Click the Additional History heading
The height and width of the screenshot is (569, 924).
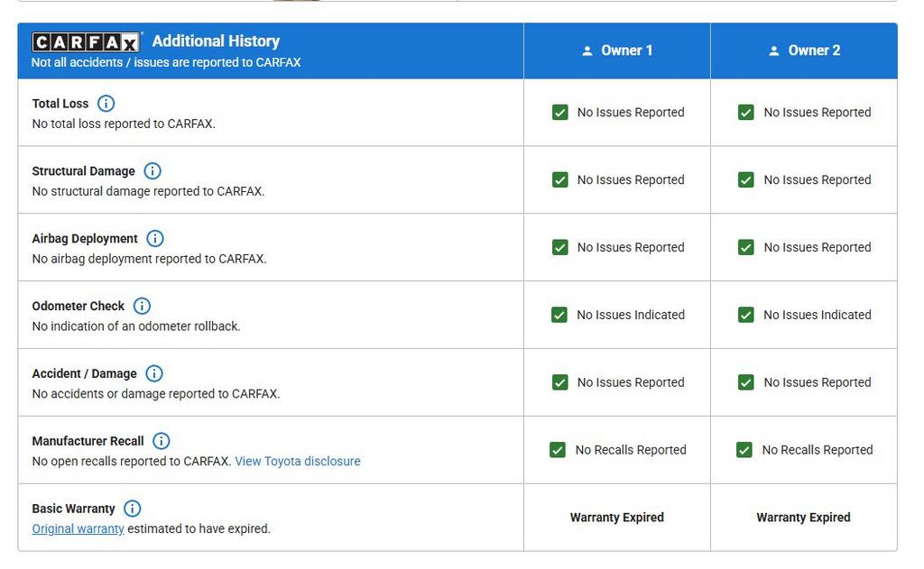click(x=216, y=41)
